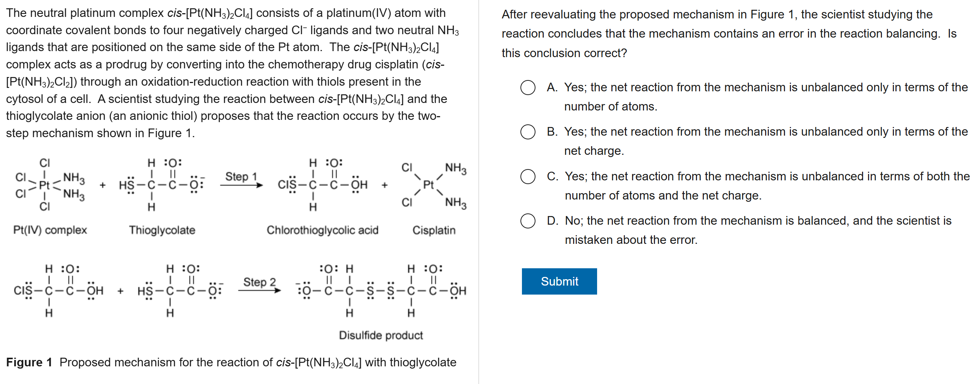Click the Step 1 reaction arrow
This screenshot has height=384, width=980.
(241, 185)
